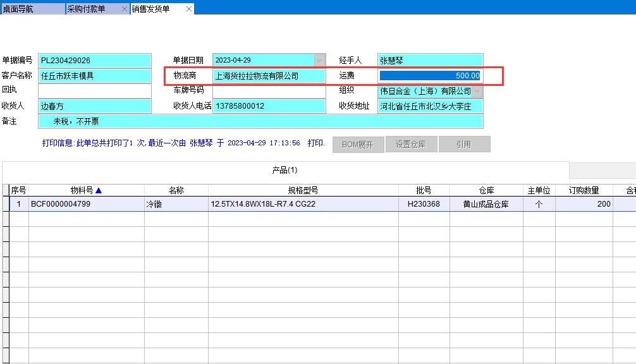Viewport: 636px width, 364px height.
Task: Switch to the 桌面导航 tab
Action: [32, 9]
